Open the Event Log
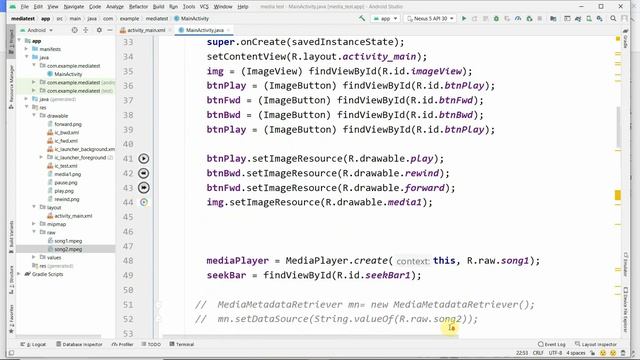Image resolution: width=640 pixels, height=360 pixels. click(552, 344)
